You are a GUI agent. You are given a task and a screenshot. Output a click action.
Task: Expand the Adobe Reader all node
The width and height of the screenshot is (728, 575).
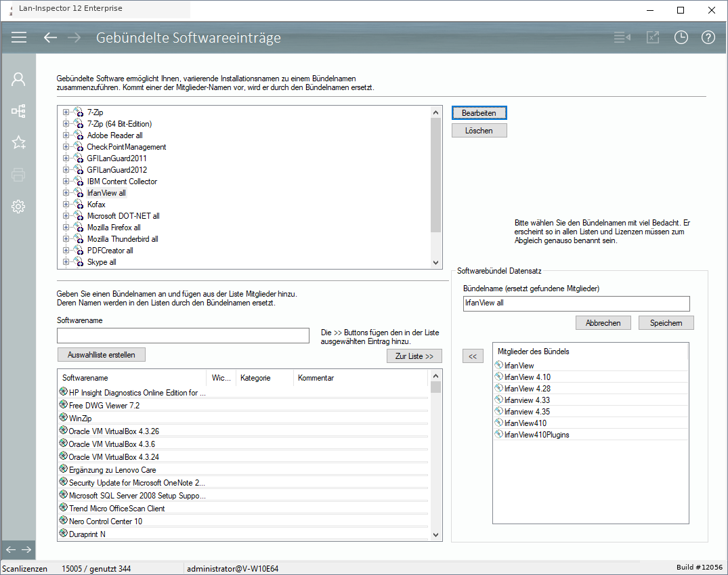point(66,135)
